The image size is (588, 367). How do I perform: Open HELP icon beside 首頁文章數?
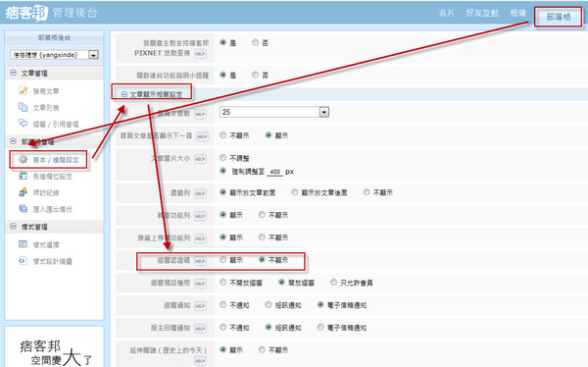200,114
